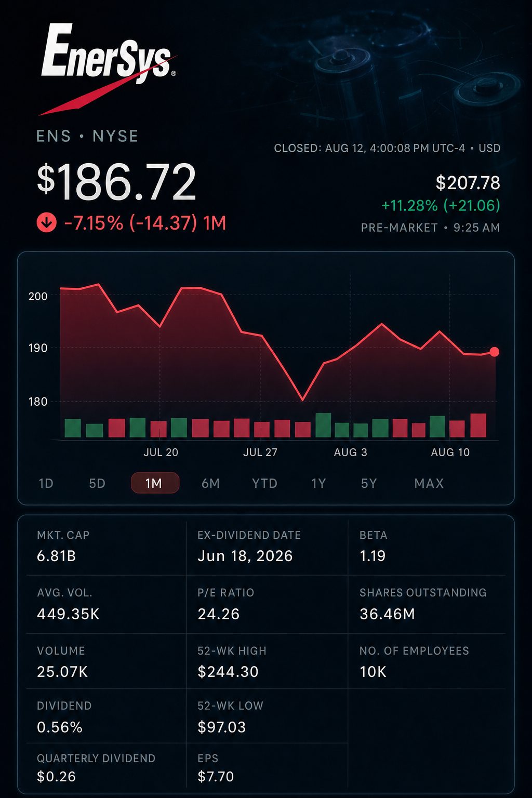Click the 6.81B market cap value

point(56,556)
